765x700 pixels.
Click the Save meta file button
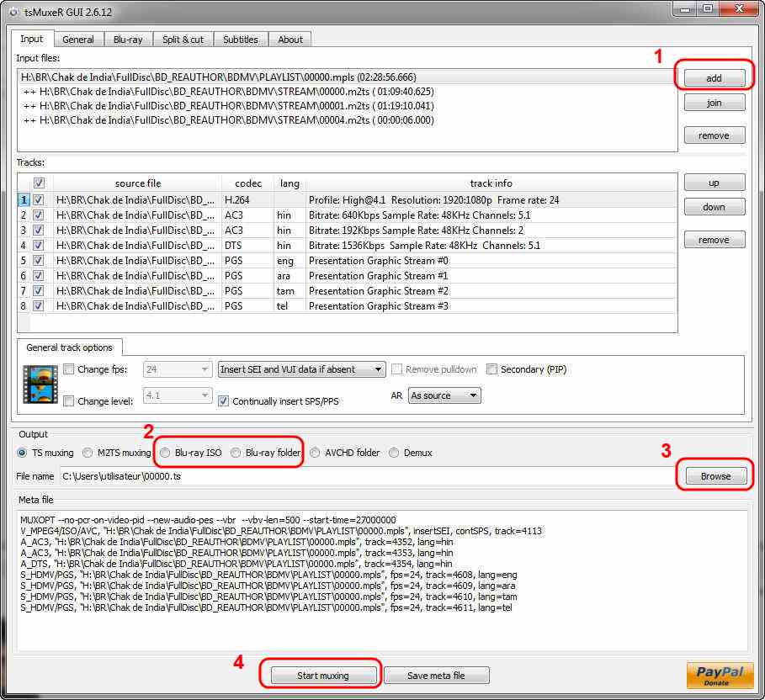(x=436, y=676)
